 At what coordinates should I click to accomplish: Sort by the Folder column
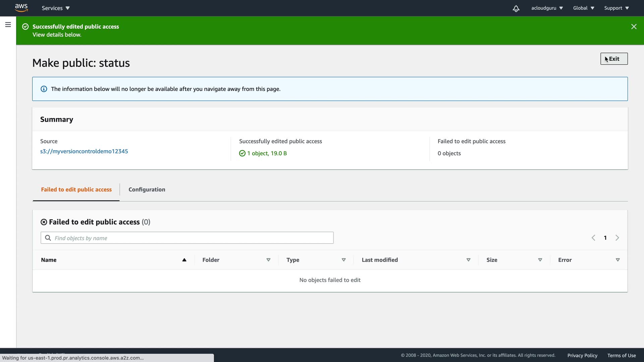tap(268, 260)
